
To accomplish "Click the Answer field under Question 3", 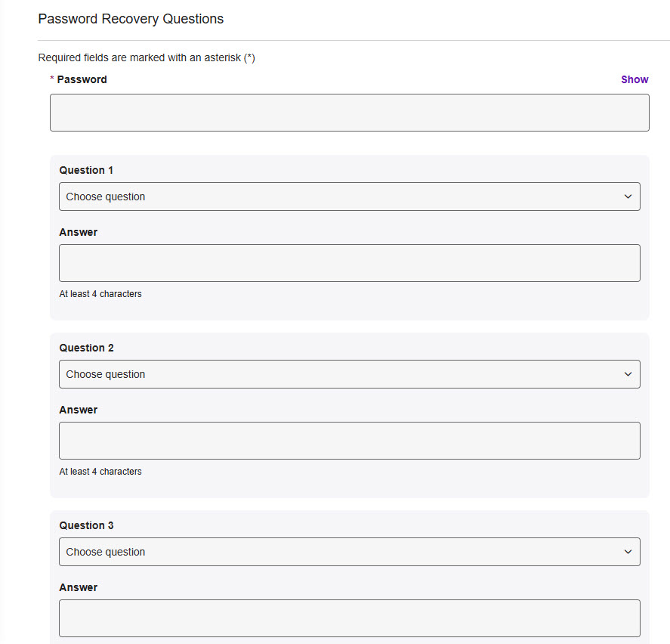I will click(x=350, y=618).
